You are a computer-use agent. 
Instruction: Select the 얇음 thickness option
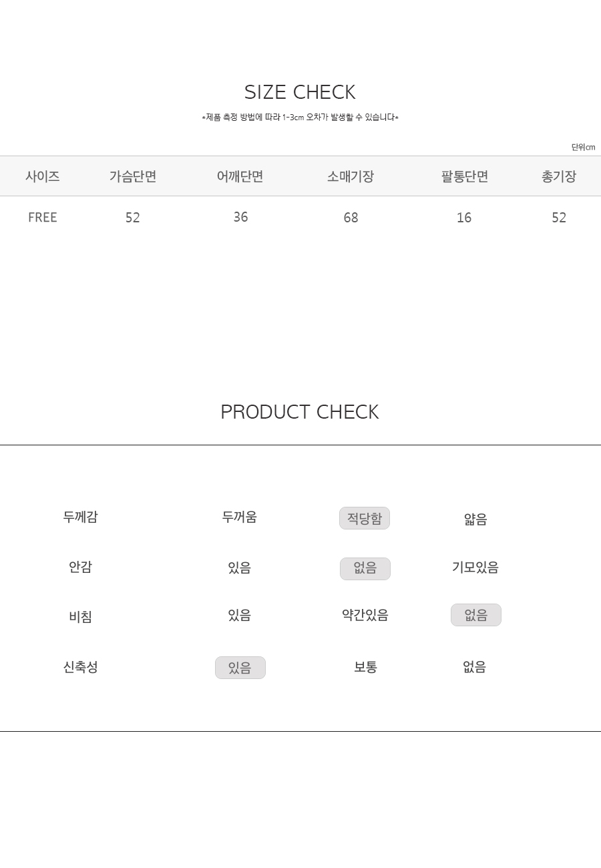pos(475,519)
